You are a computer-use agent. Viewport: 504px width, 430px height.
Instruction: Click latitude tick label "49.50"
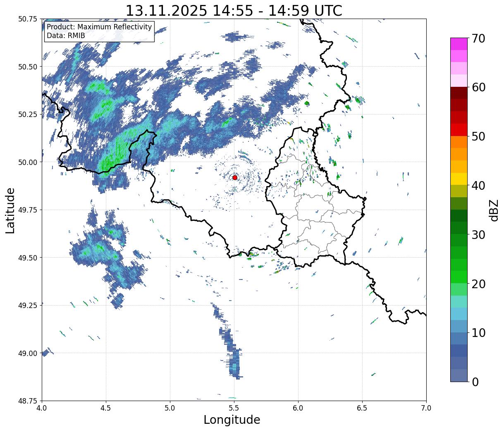point(28,258)
